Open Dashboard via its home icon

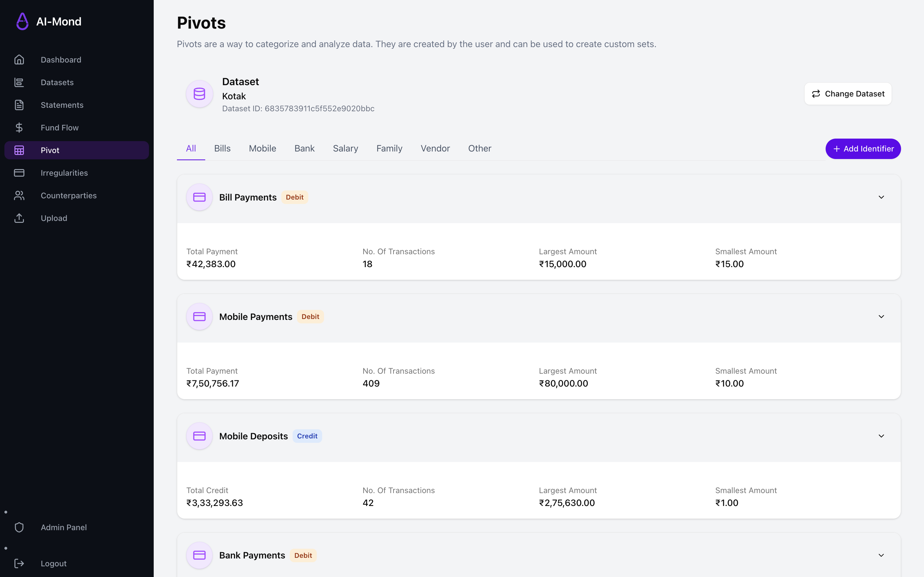[x=19, y=59]
